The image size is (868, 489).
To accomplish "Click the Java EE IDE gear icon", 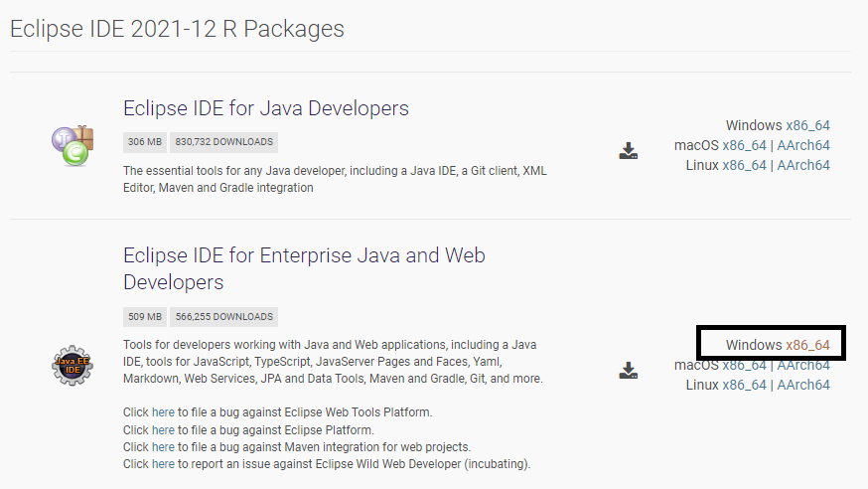I will click(x=72, y=366).
